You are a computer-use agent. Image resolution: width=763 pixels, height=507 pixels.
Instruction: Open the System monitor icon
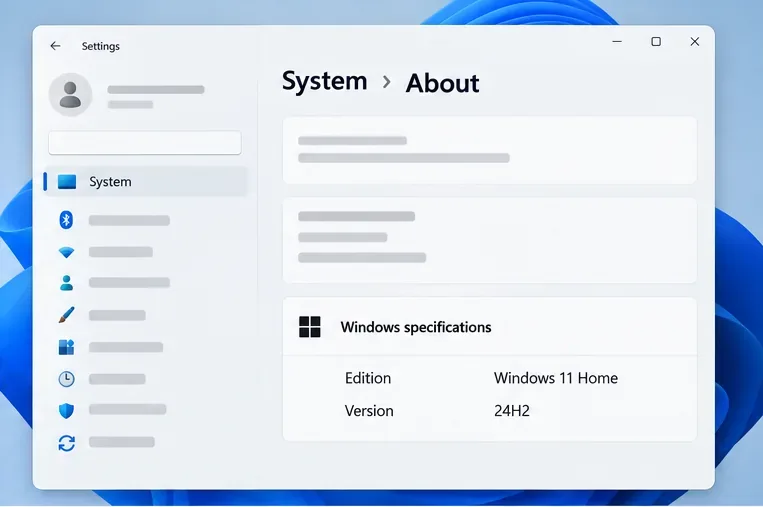[x=67, y=181]
